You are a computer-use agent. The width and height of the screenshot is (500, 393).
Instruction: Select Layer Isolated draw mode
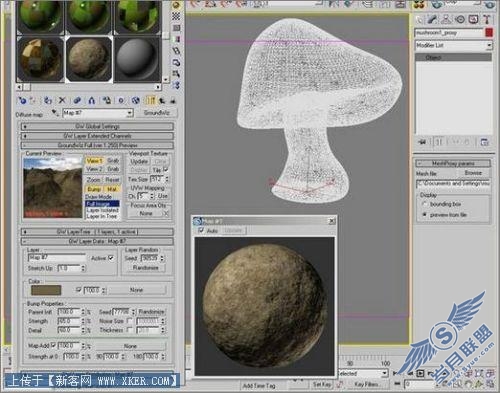click(102, 210)
